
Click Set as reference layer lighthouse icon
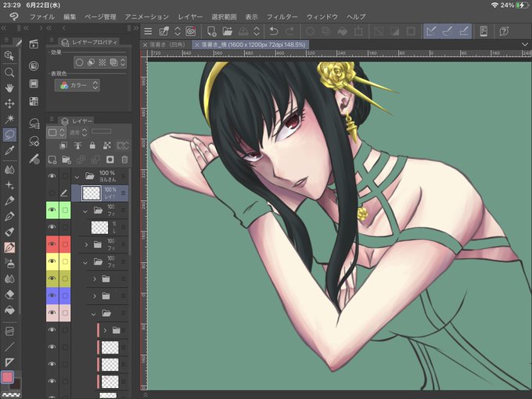pyautogui.click(x=77, y=146)
